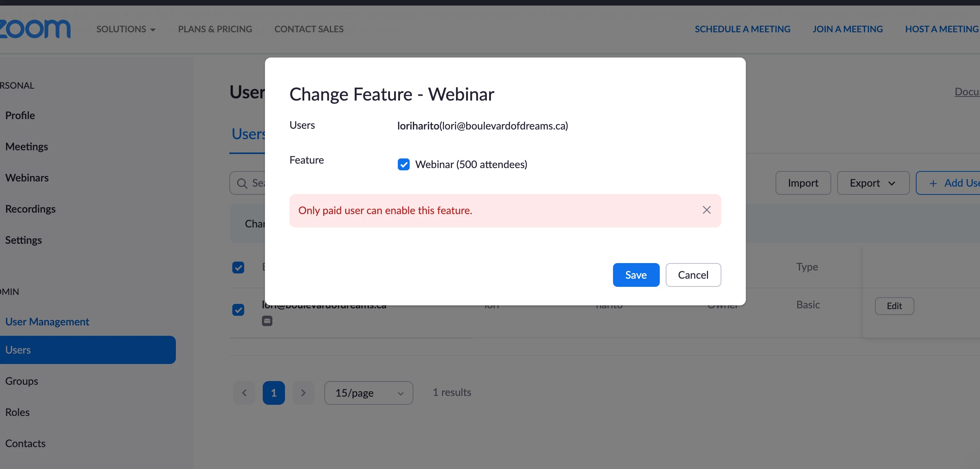This screenshot has width=980, height=469.
Task: Click the Edit button for Basic user
Action: click(894, 306)
